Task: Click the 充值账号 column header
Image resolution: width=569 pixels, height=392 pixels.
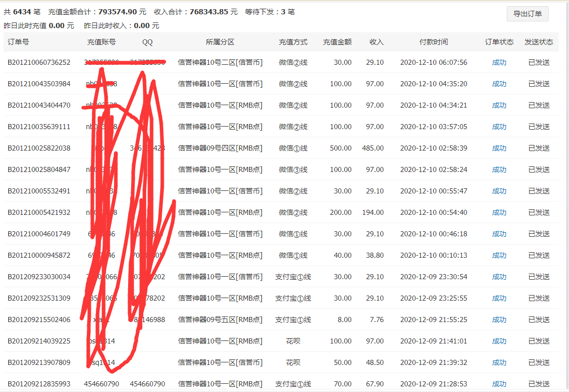Action: point(102,42)
